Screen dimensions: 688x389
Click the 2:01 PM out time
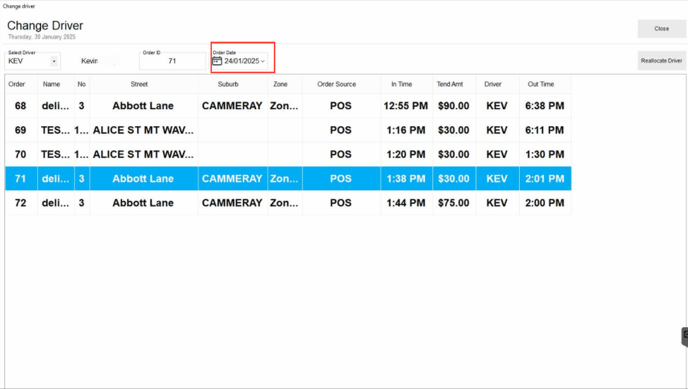[x=545, y=178]
